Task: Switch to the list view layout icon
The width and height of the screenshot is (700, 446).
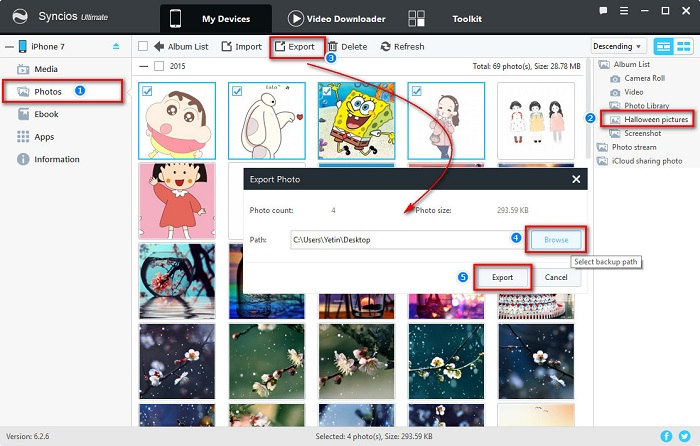Action: [x=663, y=46]
